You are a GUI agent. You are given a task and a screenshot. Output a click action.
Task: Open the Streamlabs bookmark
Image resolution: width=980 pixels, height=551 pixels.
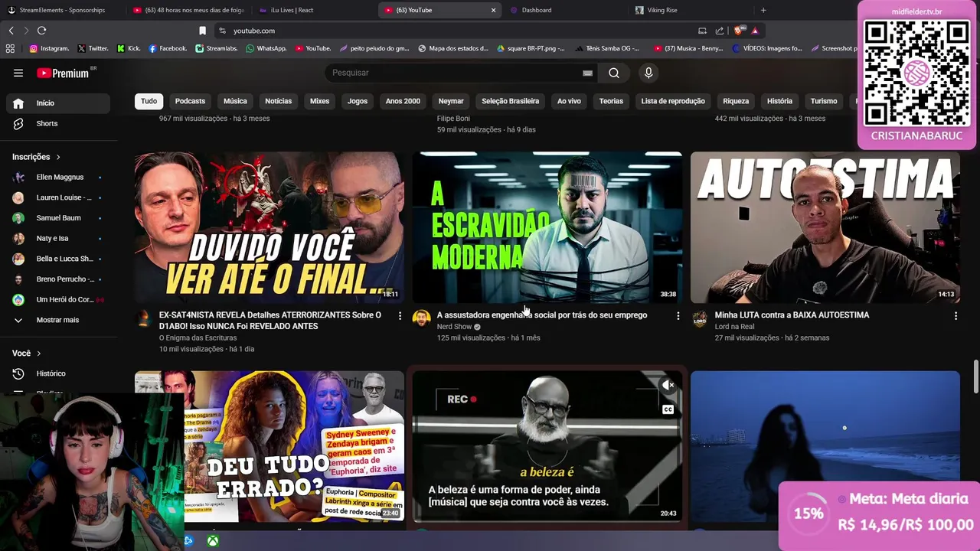(x=217, y=48)
